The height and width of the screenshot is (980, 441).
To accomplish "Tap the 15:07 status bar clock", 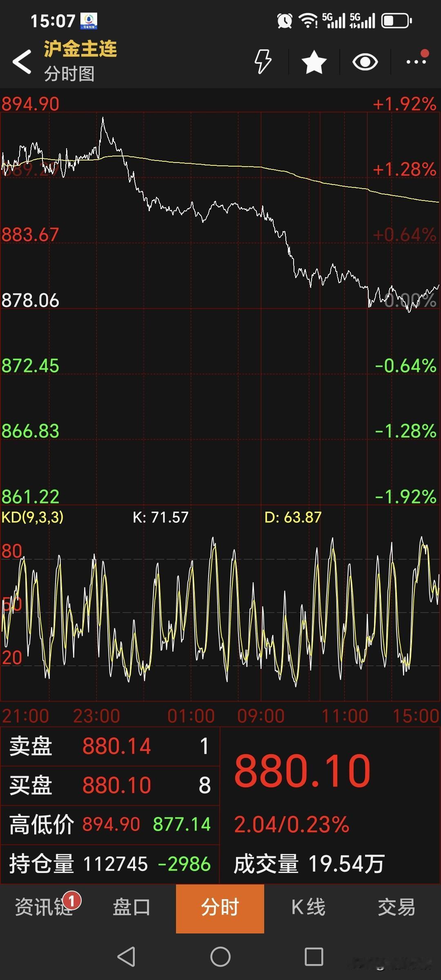I will click(x=53, y=21).
